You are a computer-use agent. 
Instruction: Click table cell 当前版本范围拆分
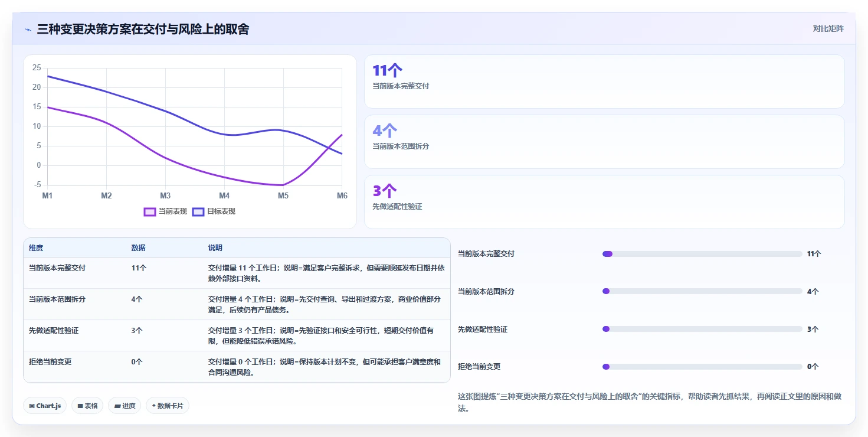pos(57,299)
